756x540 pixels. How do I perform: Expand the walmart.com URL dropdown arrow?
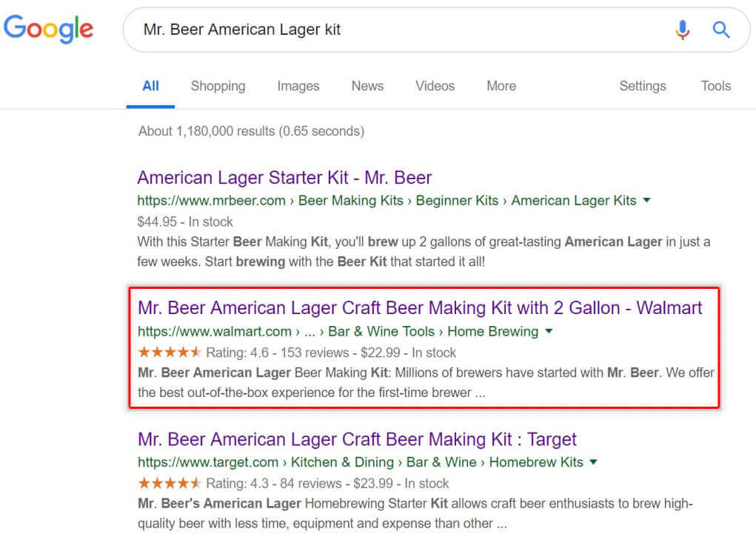(x=549, y=331)
